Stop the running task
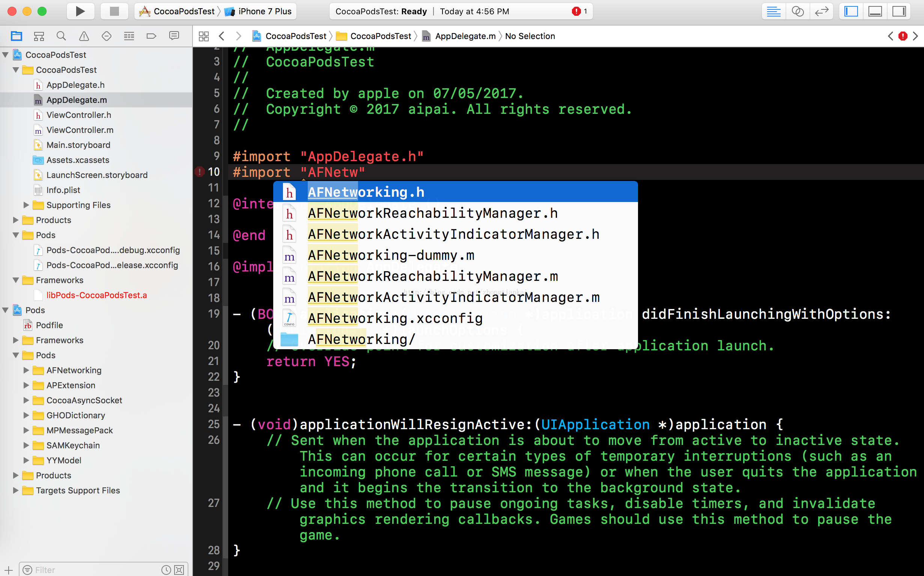Viewport: 924px width, 576px height. click(x=114, y=11)
